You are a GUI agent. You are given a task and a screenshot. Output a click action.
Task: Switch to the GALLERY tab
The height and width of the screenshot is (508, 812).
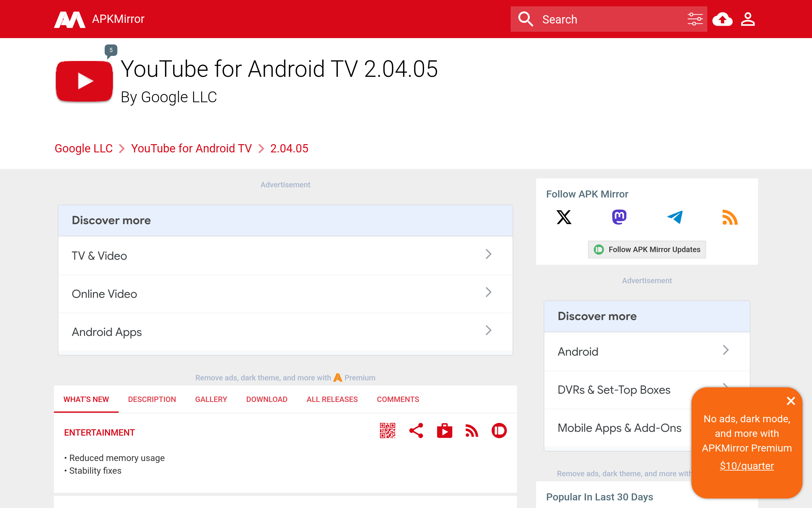click(211, 399)
